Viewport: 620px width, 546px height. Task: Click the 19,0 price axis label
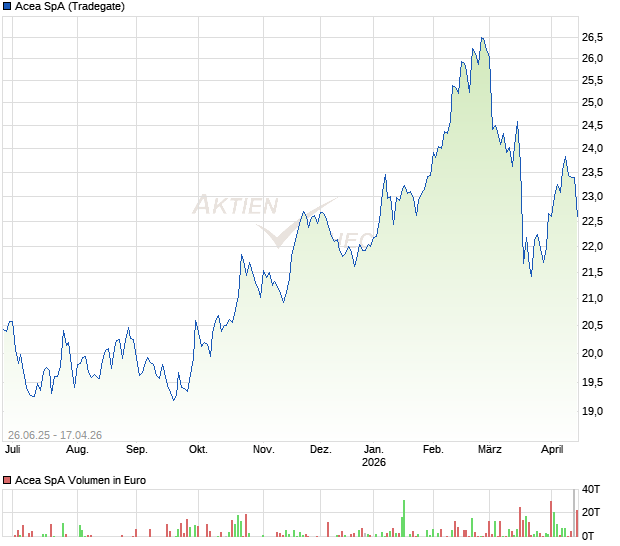[592, 412]
